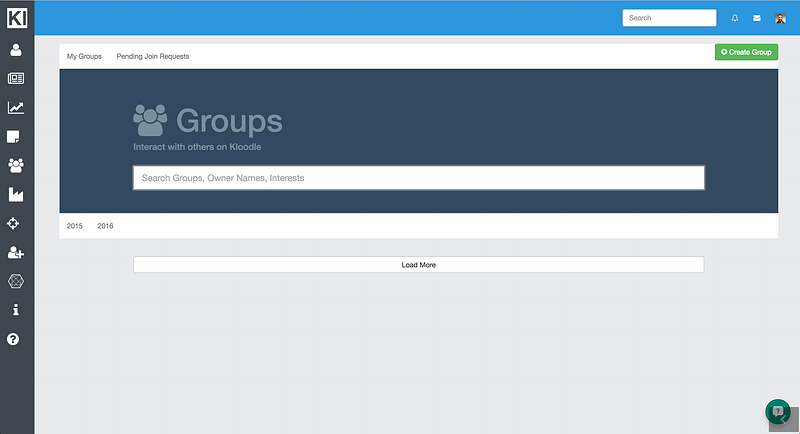Click the top bar Search field
The width and height of the screenshot is (800, 434).
(669, 18)
